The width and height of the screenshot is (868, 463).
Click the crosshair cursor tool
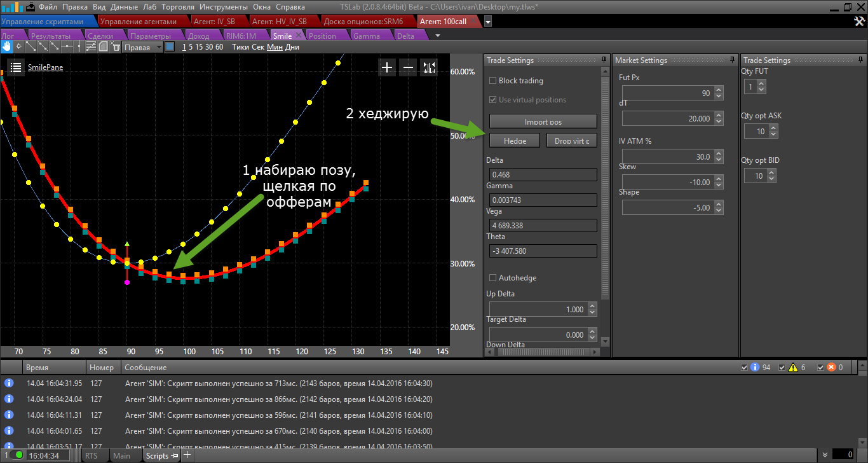click(x=18, y=46)
